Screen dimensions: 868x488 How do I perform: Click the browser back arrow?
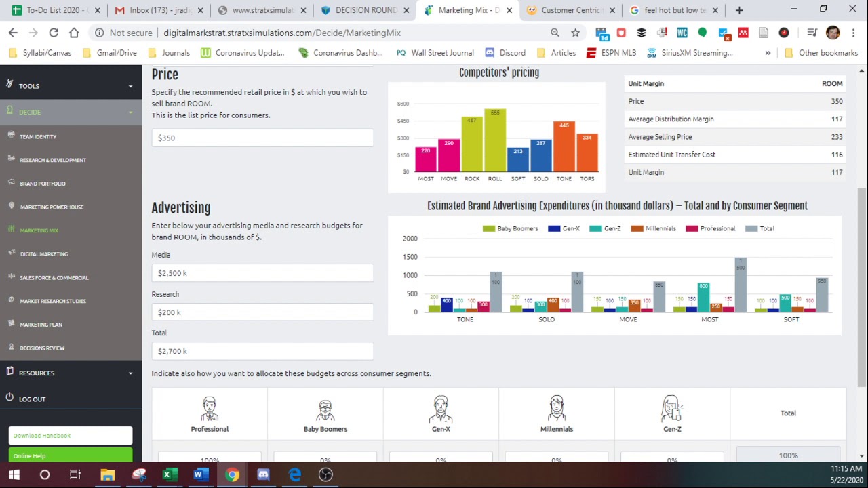tap(13, 33)
